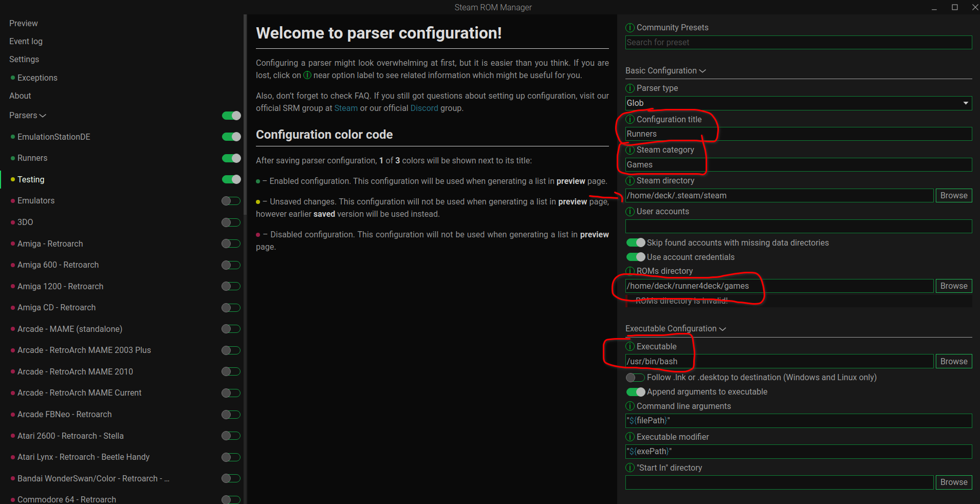Click info icon beside Executable label
Screen dimensions: 980x504
click(630, 347)
